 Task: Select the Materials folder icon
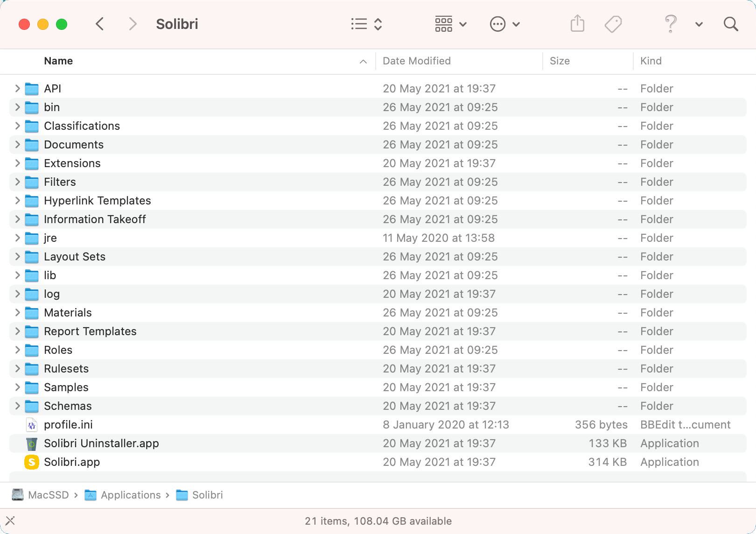click(31, 312)
